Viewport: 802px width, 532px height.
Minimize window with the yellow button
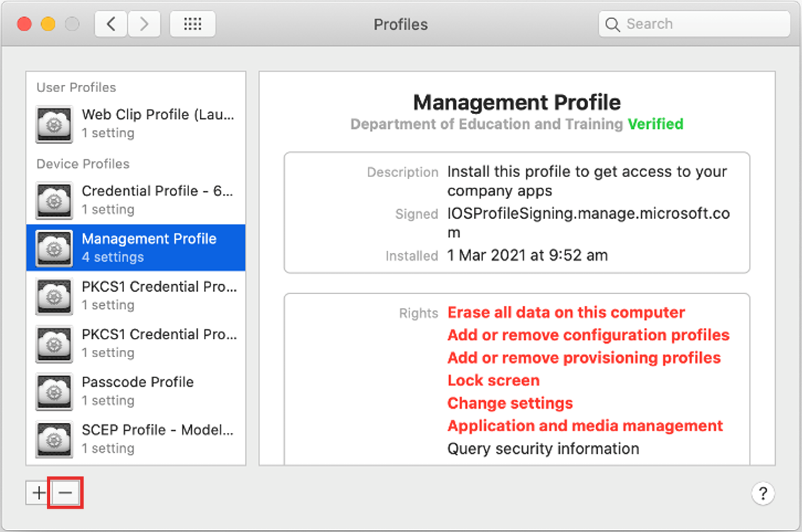click(48, 24)
